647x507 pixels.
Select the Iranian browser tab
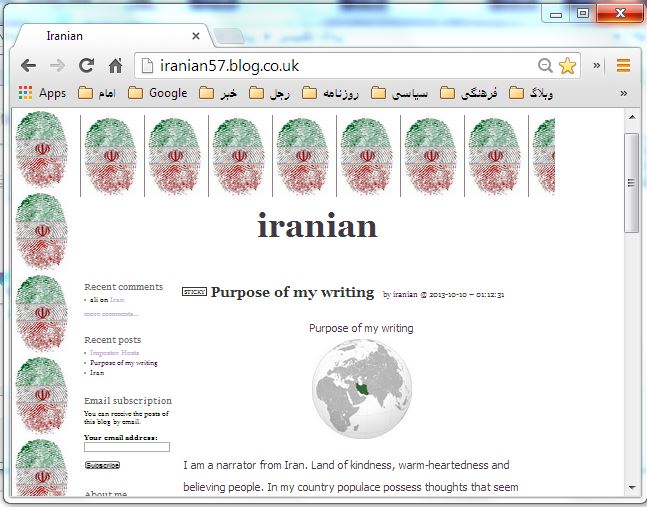click(x=111, y=36)
